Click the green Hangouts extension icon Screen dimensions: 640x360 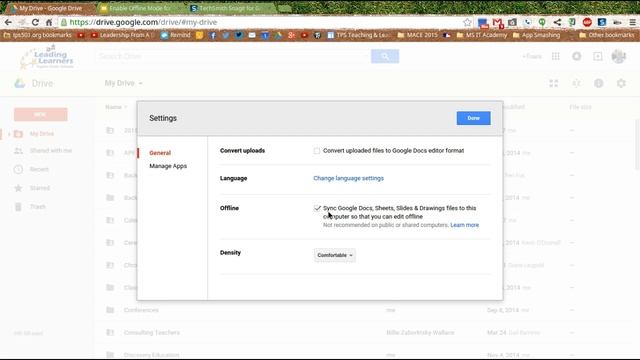pos(542,22)
